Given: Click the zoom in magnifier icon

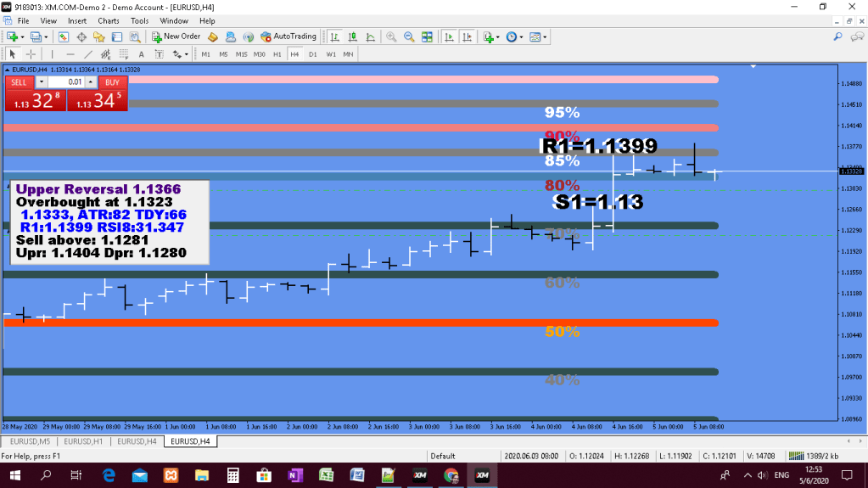Looking at the screenshot, I should click(x=391, y=37).
